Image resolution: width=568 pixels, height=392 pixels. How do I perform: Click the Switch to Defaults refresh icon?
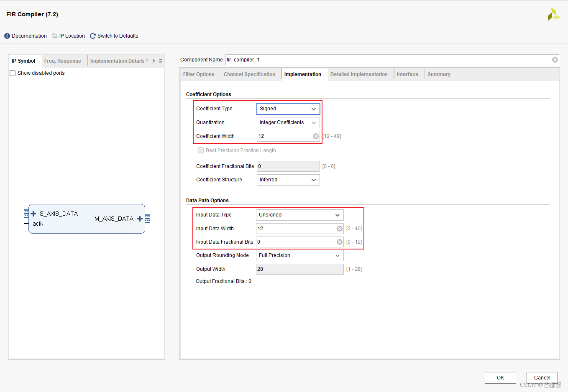tap(93, 36)
